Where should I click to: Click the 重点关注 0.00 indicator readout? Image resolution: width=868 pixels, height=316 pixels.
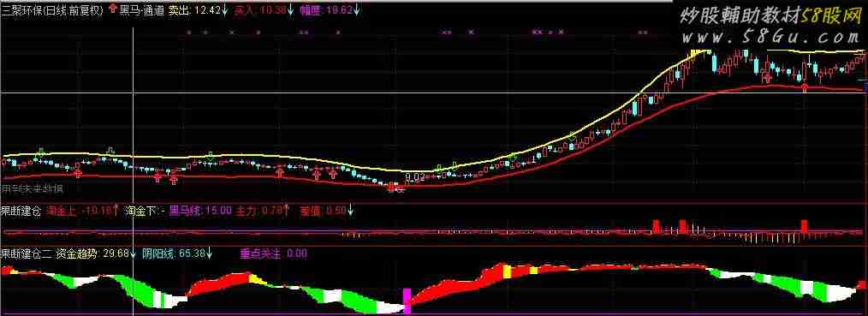(x=273, y=254)
